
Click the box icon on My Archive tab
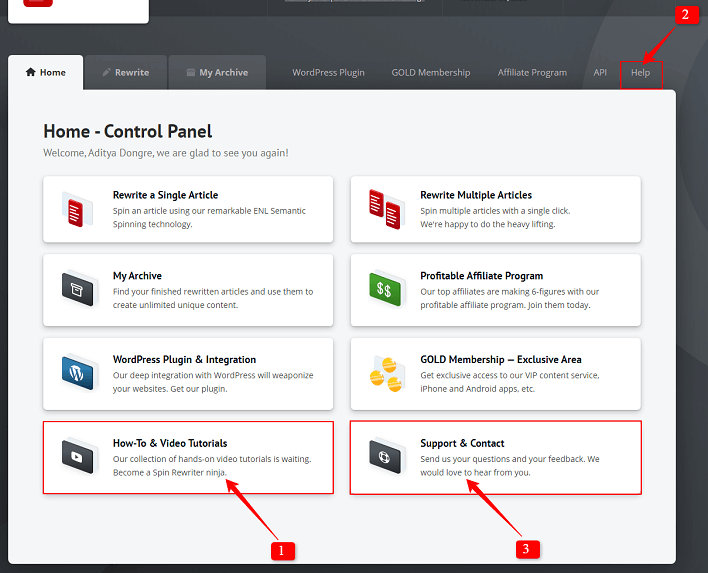[x=191, y=72]
